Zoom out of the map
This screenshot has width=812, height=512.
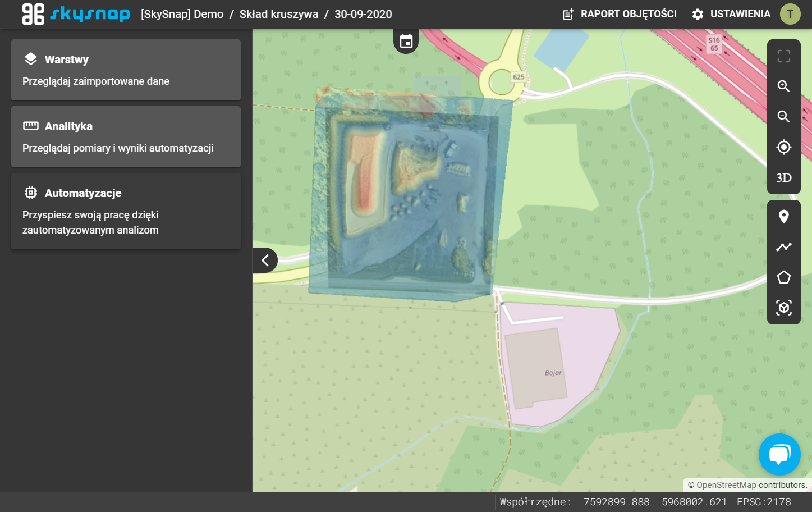pos(784,117)
